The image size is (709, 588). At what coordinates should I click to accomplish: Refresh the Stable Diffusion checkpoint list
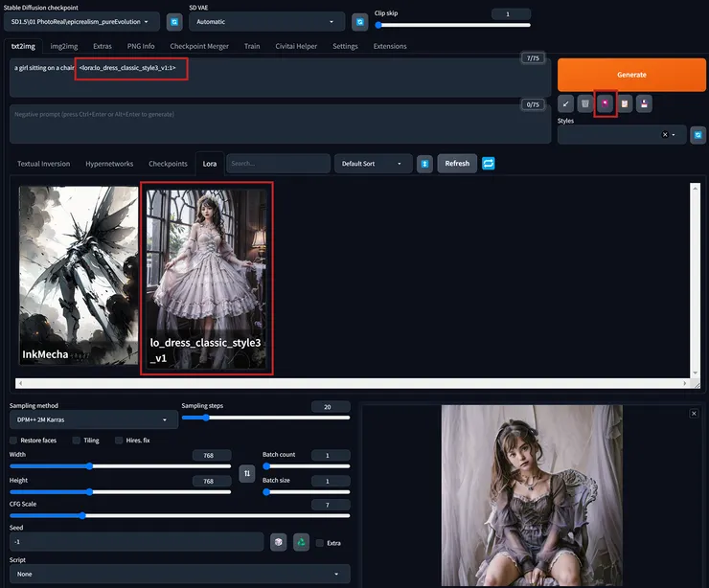pyautogui.click(x=174, y=21)
